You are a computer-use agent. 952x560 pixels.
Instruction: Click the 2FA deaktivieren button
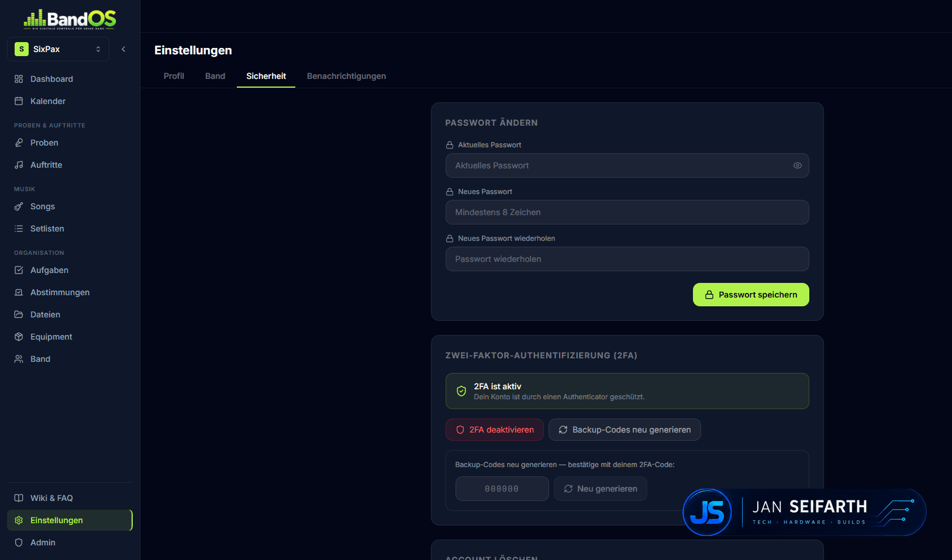495,430
